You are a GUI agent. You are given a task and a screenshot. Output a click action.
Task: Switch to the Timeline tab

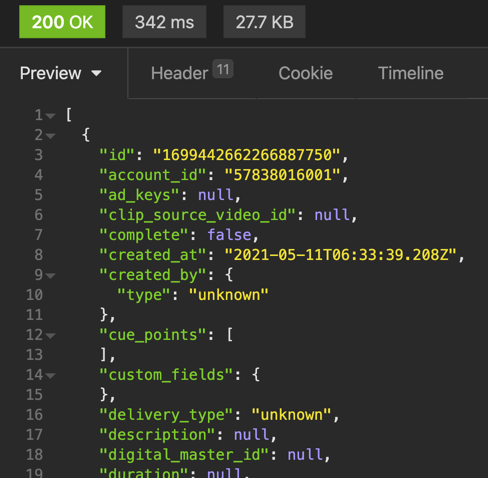click(411, 73)
